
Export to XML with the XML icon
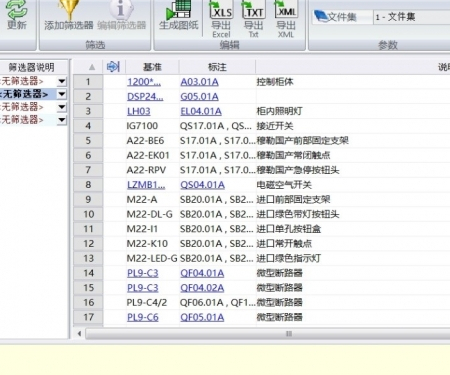pyautogui.click(x=286, y=10)
